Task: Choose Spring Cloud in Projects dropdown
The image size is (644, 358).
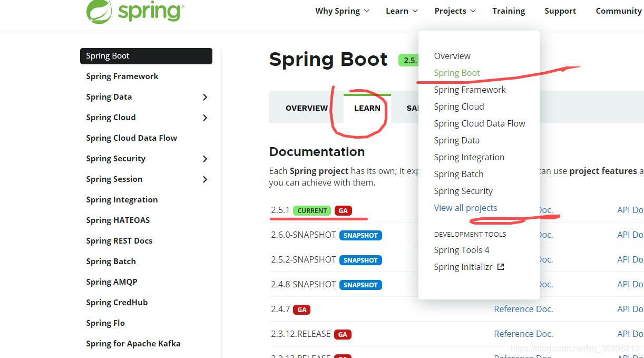Action: (459, 107)
